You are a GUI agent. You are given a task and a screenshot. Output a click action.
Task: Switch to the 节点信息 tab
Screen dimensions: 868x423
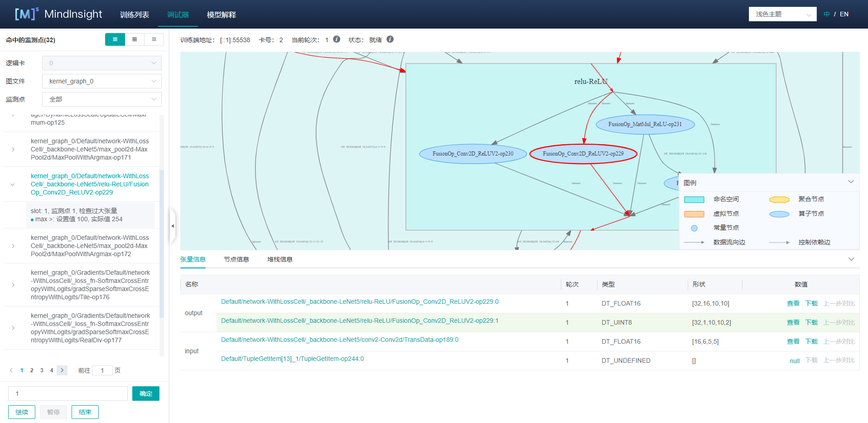pyautogui.click(x=236, y=259)
